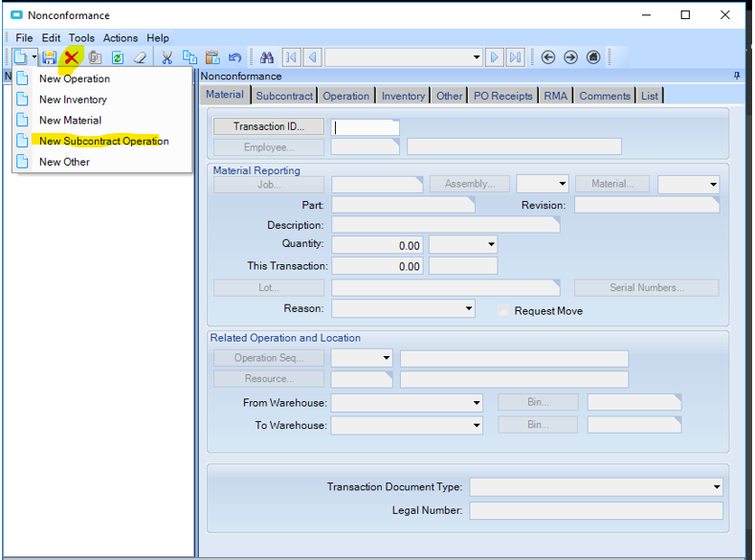Viewport: 755px width, 560px height.
Task: Click the Transaction ID input field
Action: (365, 127)
